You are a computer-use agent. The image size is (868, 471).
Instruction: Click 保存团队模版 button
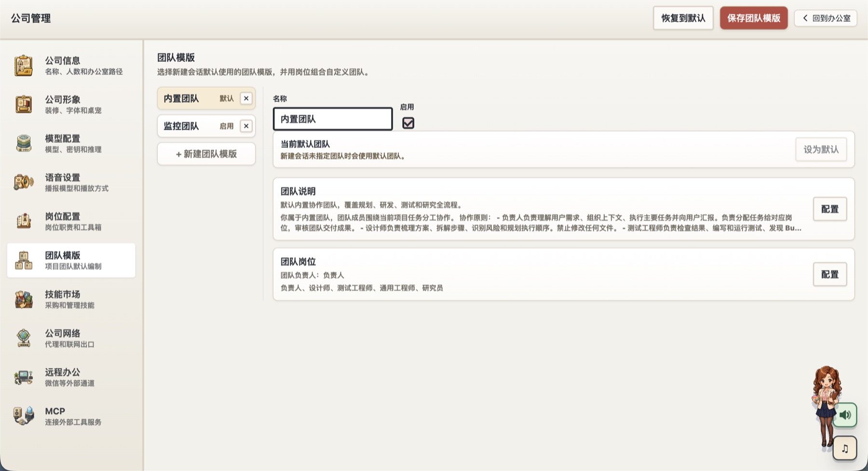(754, 18)
